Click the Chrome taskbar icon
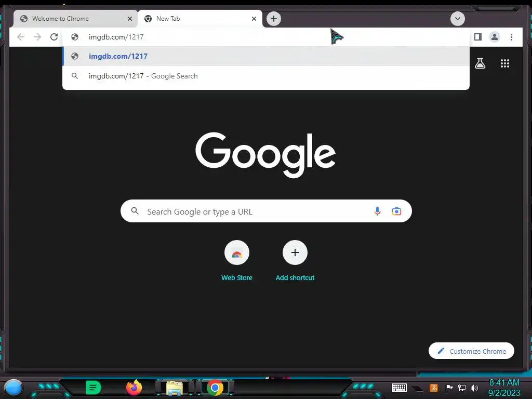Viewport: 532px width, 399px height. [215, 388]
